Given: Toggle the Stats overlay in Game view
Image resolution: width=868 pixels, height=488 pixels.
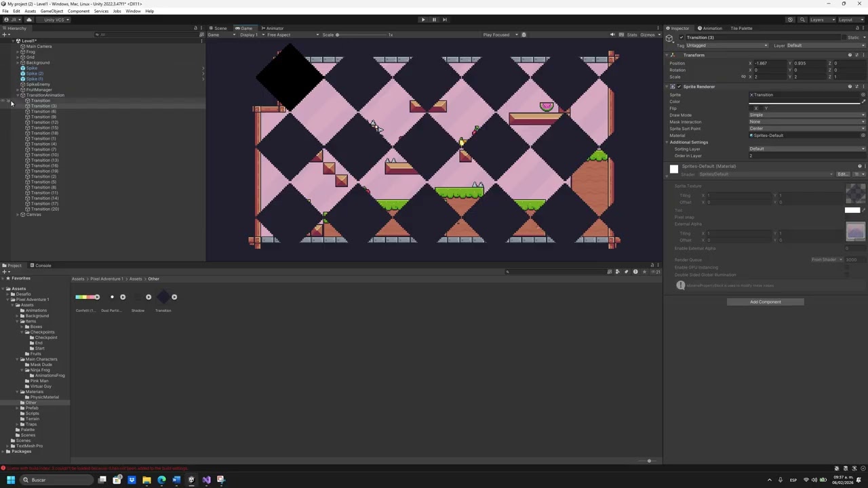Looking at the screenshot, I should 632,35.
